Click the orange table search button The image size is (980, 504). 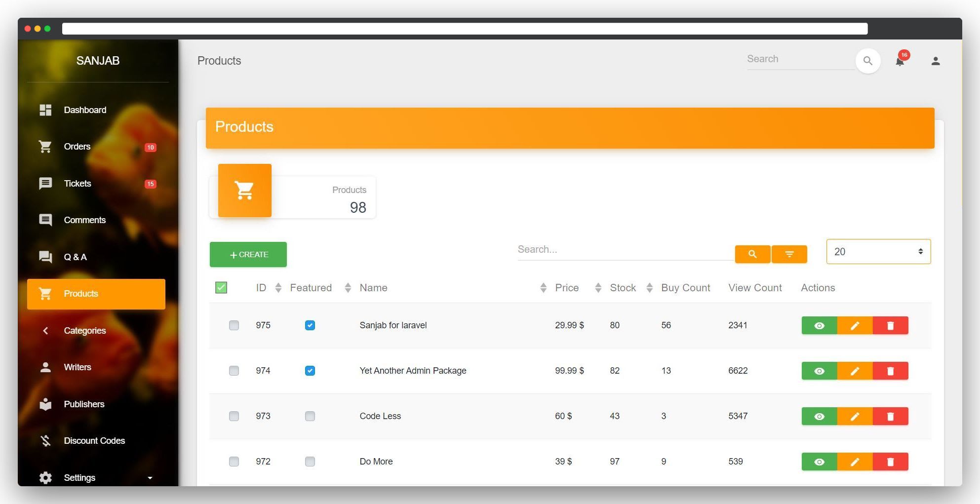click(x=752, y=254)
